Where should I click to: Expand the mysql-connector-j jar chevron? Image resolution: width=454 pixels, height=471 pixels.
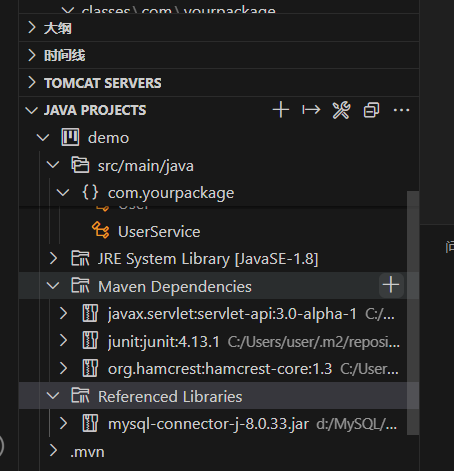click(63, 423)
